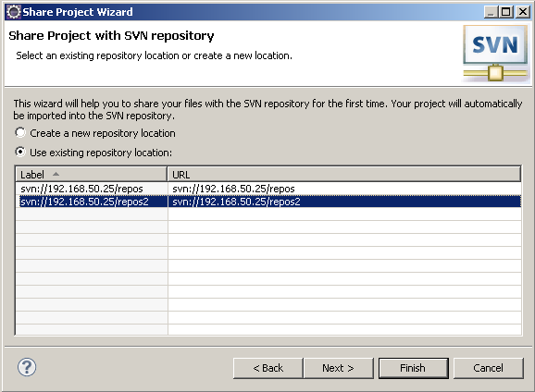Viewport: 535px width, 392px height.
Task: Cancel the Share Project Wizard
Action: (488, 368)
